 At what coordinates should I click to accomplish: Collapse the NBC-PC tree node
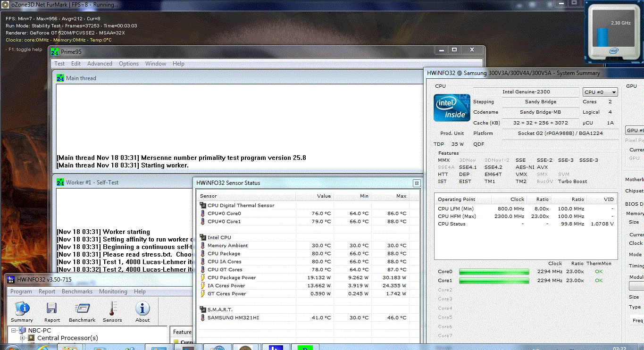point(14,331)
